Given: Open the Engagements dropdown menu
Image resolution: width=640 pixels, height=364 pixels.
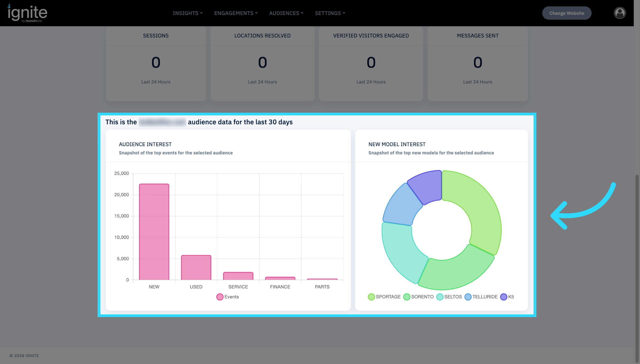Looking at the screenshot, I should tap(236, 13).
